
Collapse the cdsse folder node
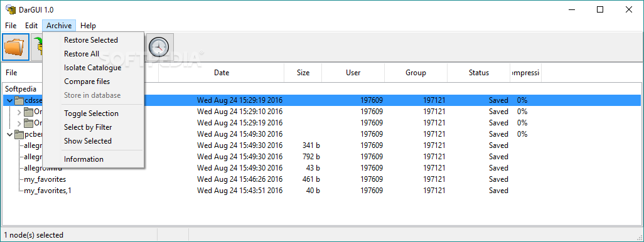[x=9, y=100]
